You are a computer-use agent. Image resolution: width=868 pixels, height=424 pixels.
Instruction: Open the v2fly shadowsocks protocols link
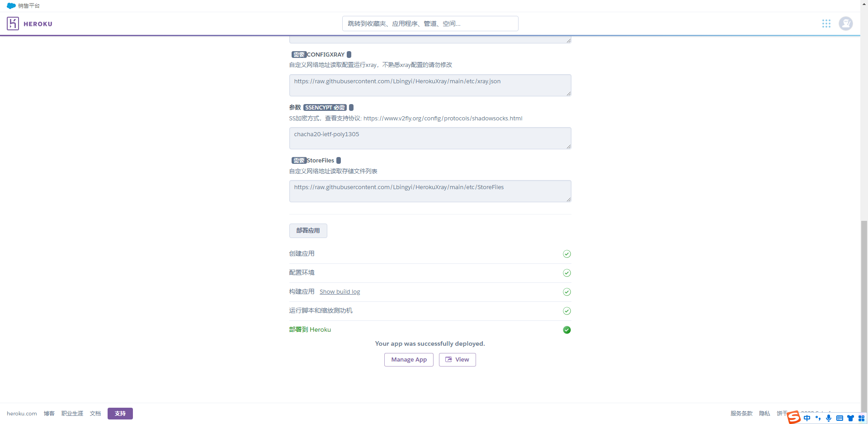(443, 119)
